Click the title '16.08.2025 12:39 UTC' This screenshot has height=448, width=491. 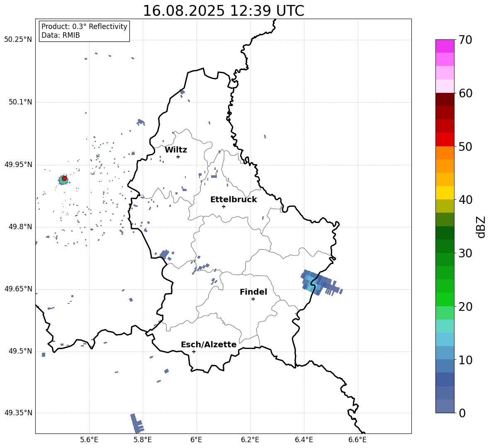click(223, 11)
